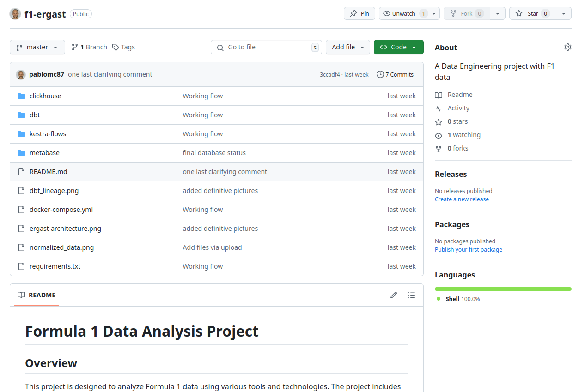Open normalized_data.png

61,247
